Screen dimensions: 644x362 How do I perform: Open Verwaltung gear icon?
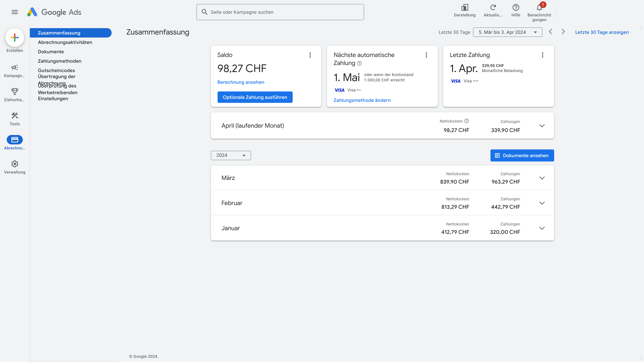[15, 164]
